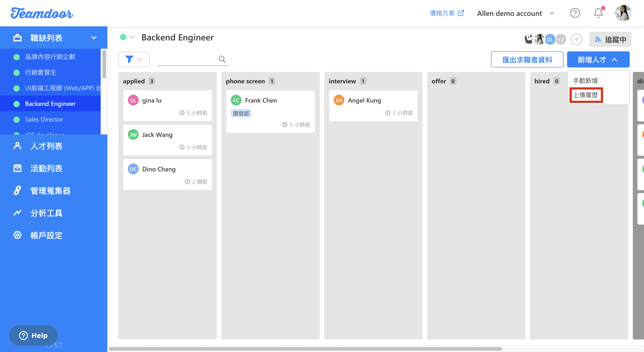The image size is (644, 352).
Task: Open 活動列表 calendar icon in sidebar
Action: [17, 168]
